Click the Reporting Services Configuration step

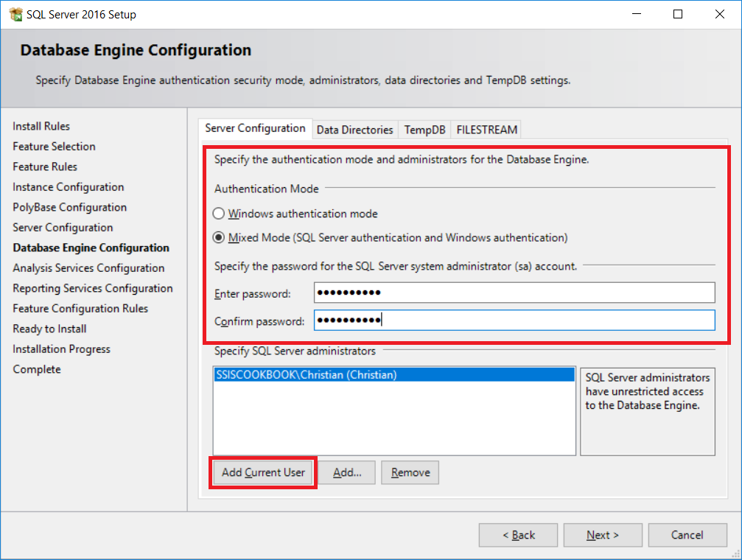93,288
